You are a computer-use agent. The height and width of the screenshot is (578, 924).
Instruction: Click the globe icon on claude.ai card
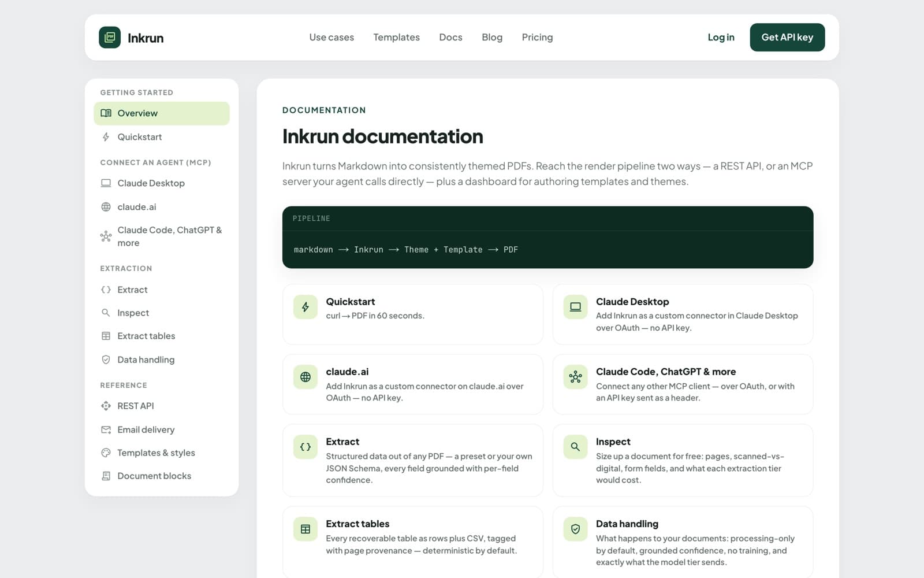click(305, 377)
